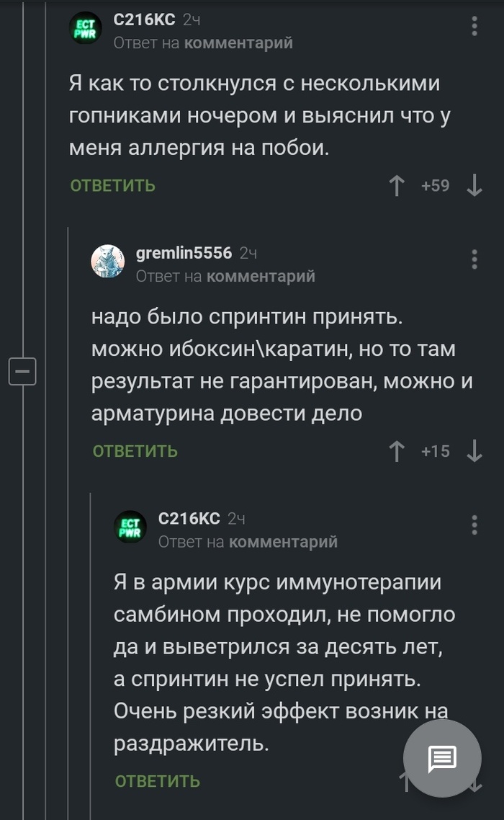Open the username C216KC on the top comment
The height and width of the screenshot is (820, 504).
pos(144,20)
